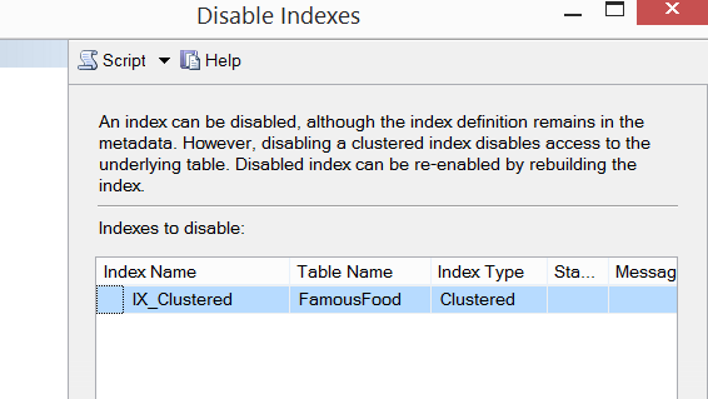Select the IX_Clustered index name

[x=182, y=299]
